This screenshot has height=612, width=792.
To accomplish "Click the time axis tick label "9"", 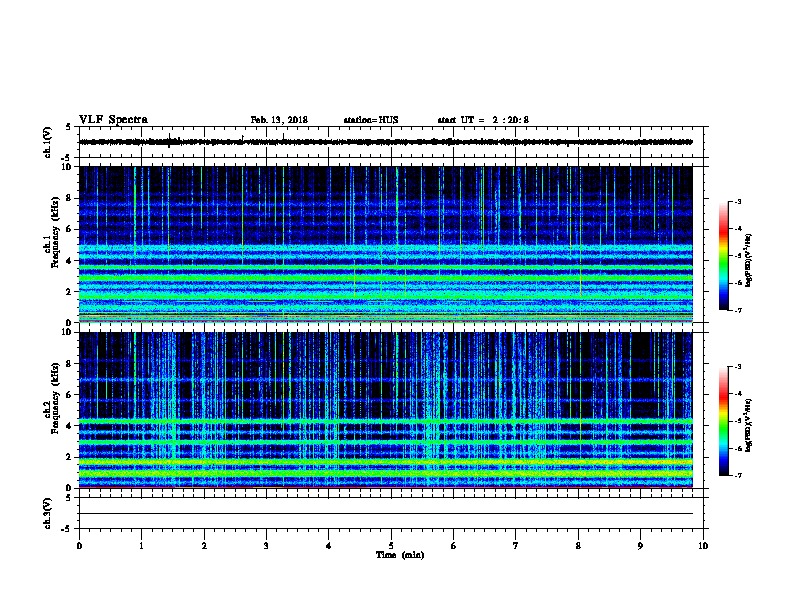I will 640,546.
